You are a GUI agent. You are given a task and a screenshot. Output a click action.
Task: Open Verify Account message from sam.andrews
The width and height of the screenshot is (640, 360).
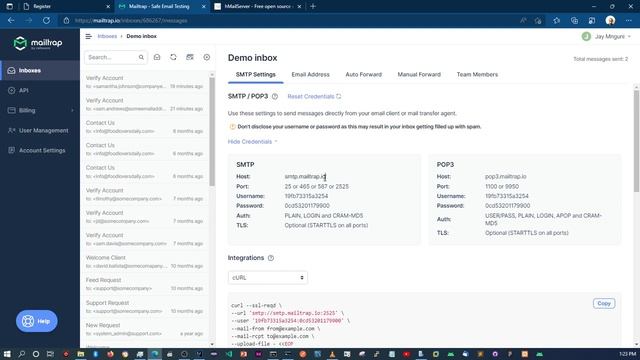point(144,104)
